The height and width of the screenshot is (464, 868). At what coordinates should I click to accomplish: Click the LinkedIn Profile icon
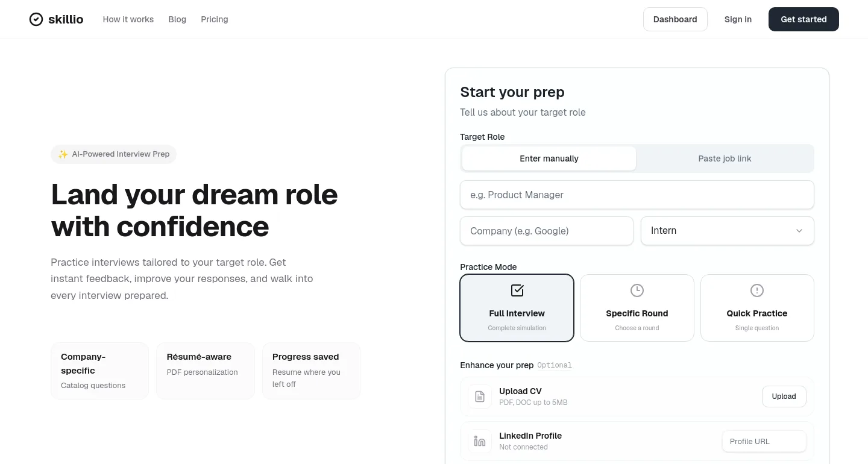click(x=480, y=441)
